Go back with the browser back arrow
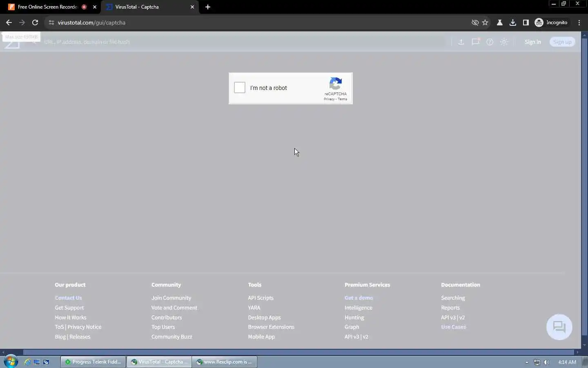 coord(9,22)
